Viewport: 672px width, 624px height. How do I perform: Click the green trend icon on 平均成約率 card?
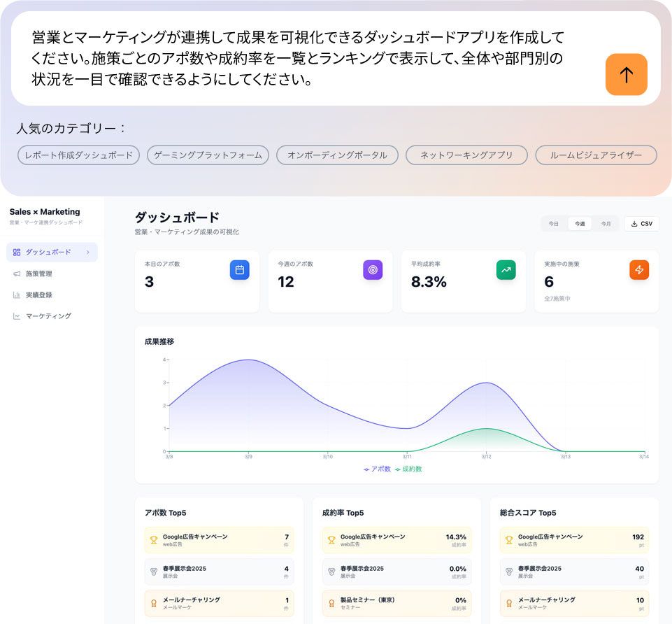(506, 269)
